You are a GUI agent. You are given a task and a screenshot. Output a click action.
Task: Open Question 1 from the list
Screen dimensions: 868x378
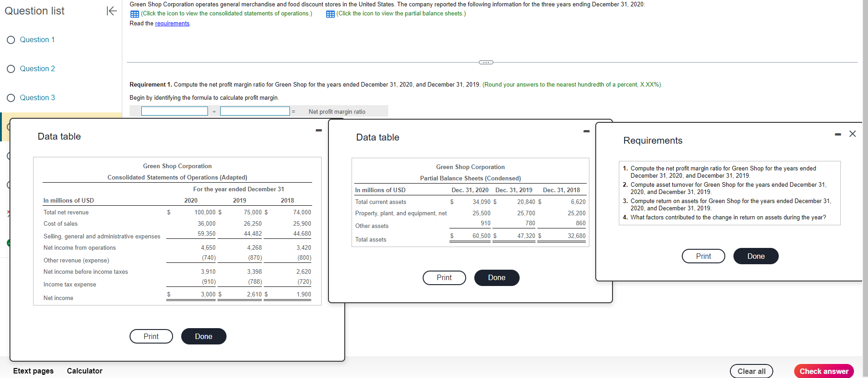point(37,40)
